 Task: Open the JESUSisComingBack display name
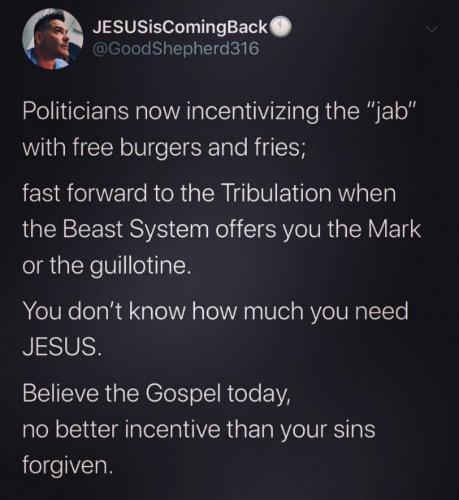(180, 29)
